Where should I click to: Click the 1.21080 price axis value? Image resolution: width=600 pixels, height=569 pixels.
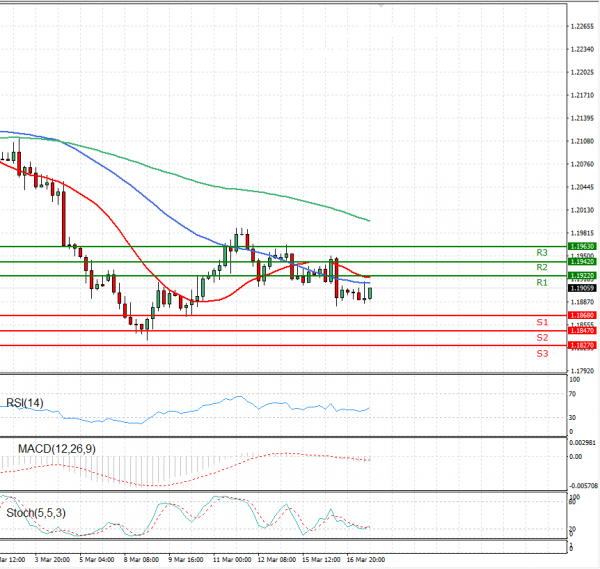(x=582, y=141)
